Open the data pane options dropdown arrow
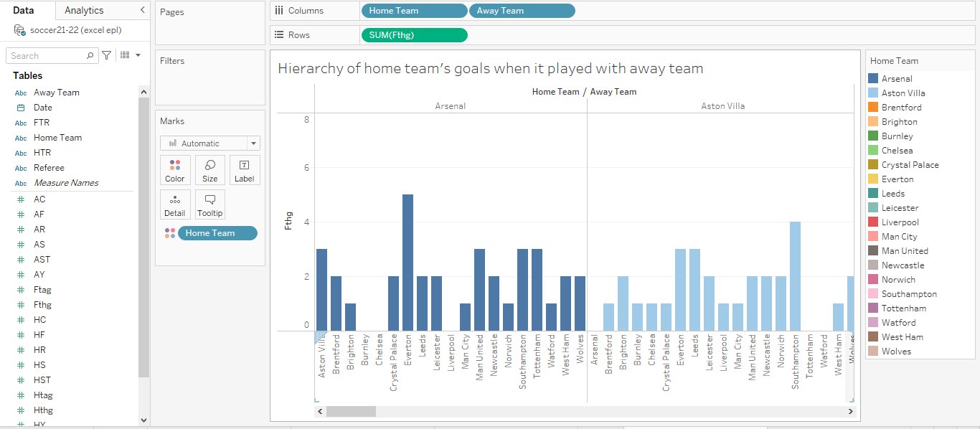Screen dimensions: 980x429 click(136, 55)
